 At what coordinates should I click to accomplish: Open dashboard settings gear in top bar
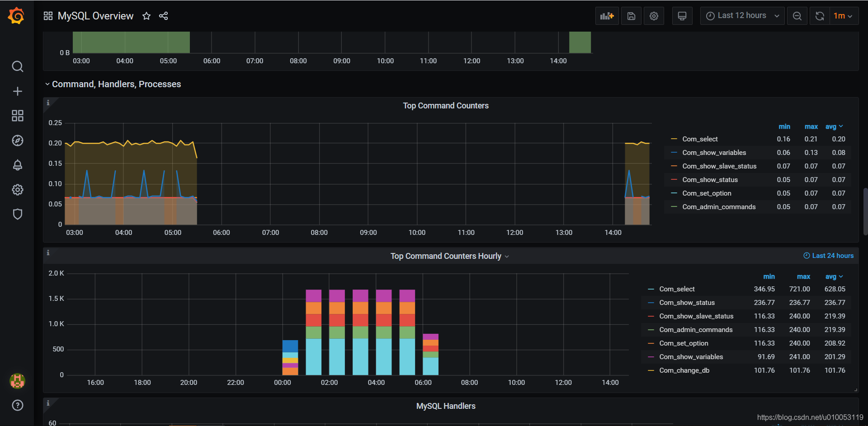[x=654, y=16]
